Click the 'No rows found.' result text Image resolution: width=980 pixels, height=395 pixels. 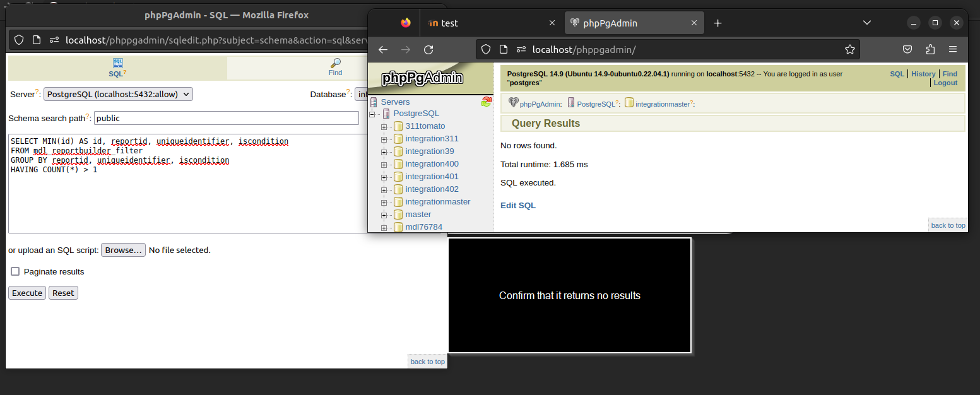529,146
